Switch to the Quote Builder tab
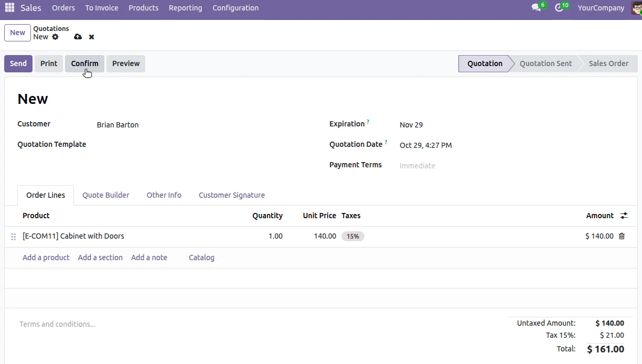642x364 pixels. pyautogui.click(x=105, y=195)
